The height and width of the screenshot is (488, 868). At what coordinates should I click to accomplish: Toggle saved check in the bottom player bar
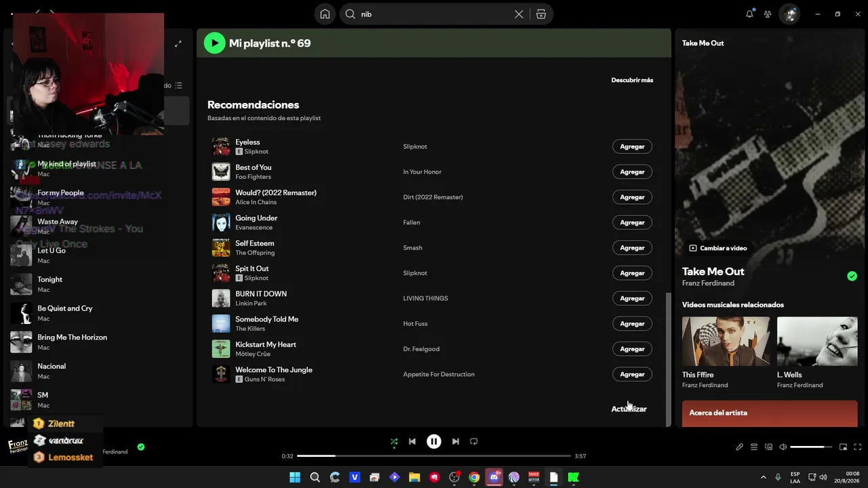141,447
